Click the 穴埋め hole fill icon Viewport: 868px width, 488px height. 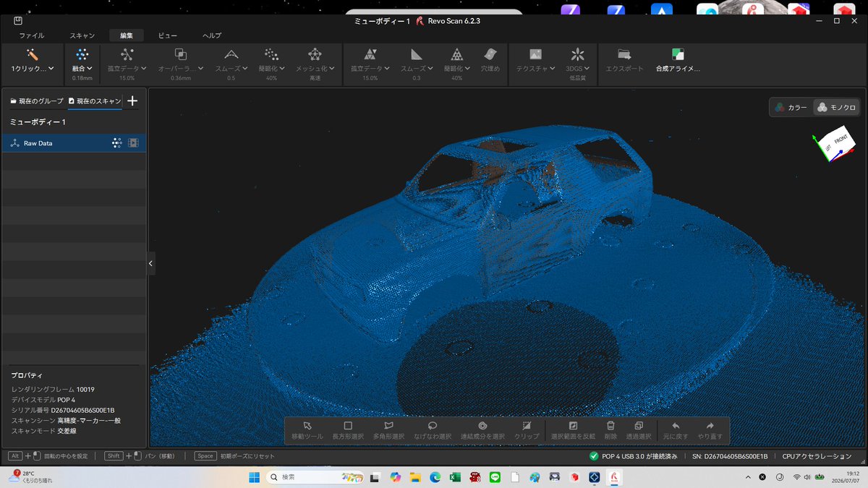tap(490, 54)
